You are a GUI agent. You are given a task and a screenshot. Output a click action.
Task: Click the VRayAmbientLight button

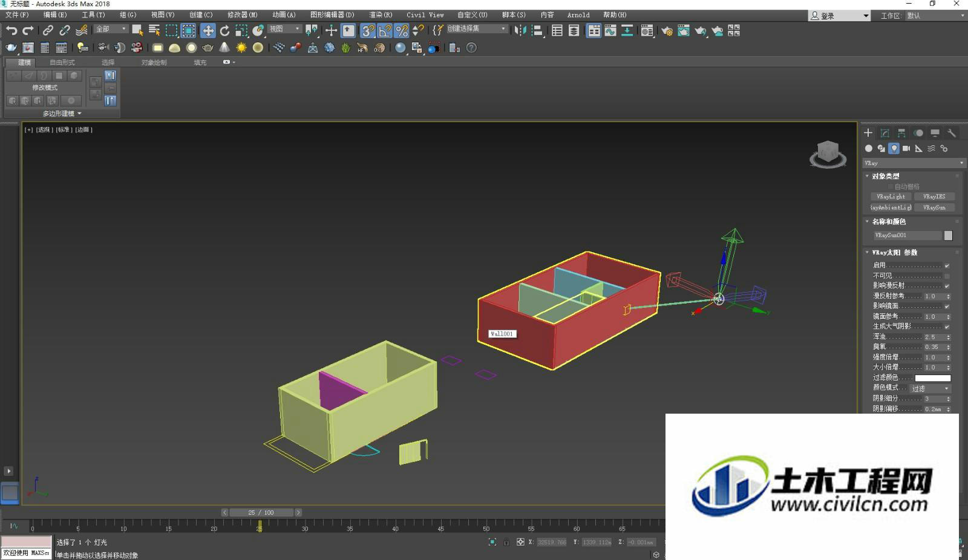click(891, 207)
